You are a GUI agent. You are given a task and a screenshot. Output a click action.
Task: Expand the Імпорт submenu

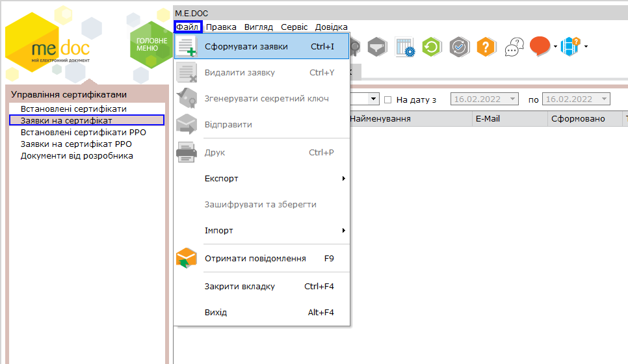(x=262, y=231)
